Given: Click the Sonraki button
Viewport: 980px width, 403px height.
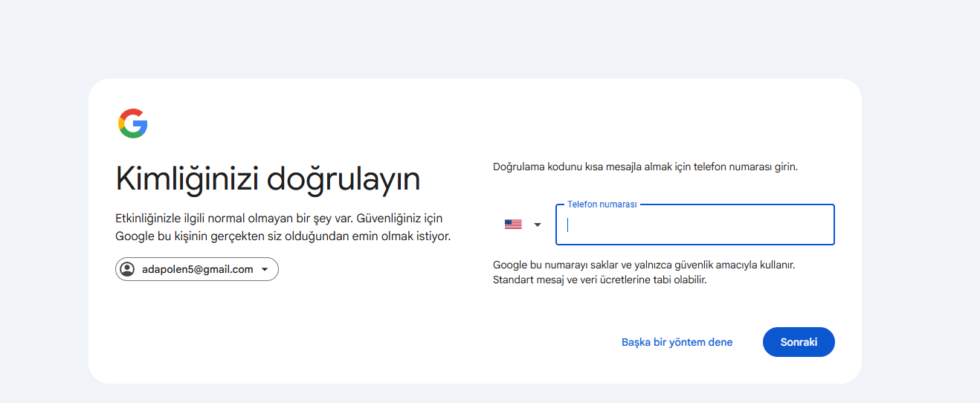Looking at the screenshot, I should [799, 342].
